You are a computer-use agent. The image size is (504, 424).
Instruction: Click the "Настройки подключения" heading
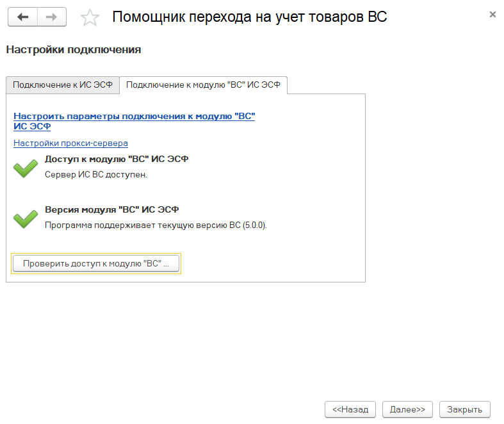pos(73,49)
